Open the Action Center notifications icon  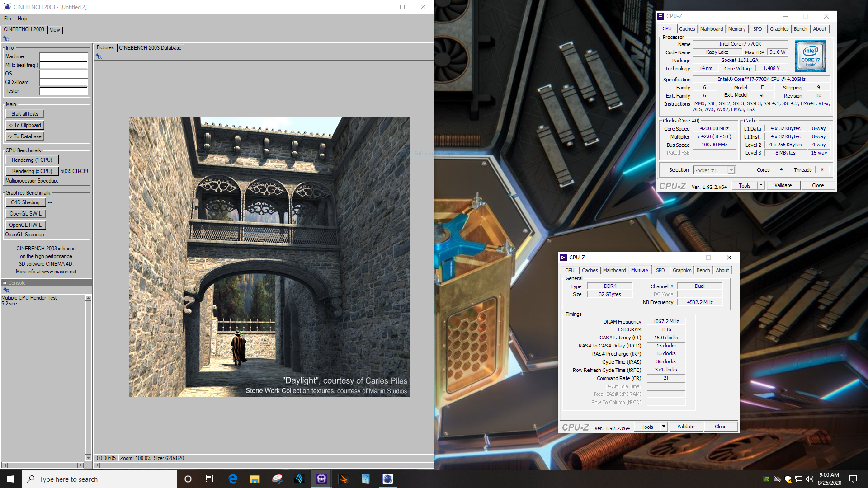point(853,479)
